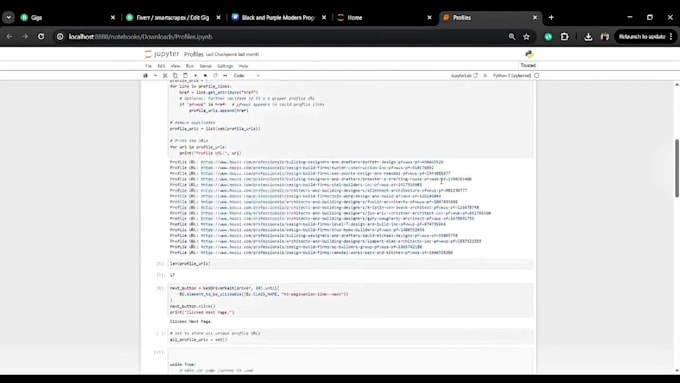The width and height of the screenshot is (680, 383).
Task: Bookmark this page with the star icon
Action: point(526,37)
